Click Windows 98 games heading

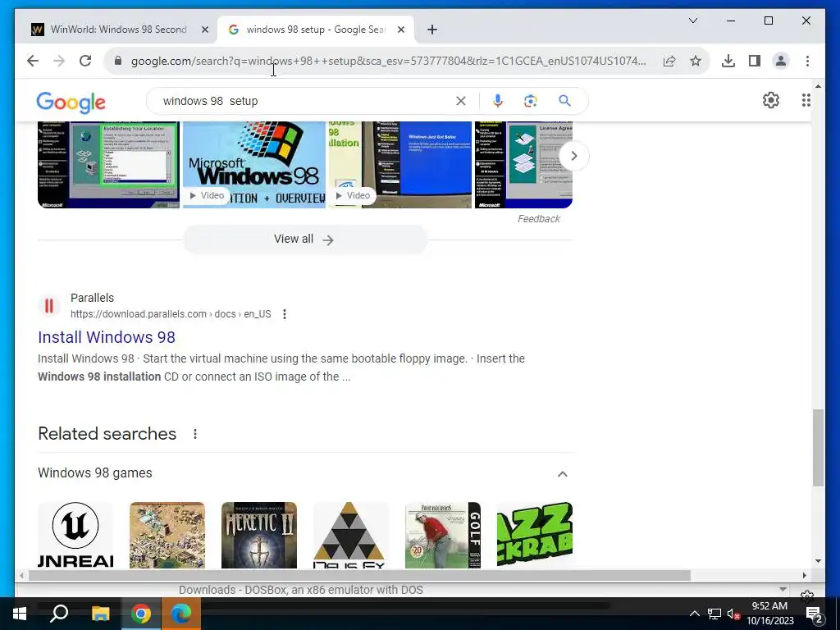(x=95, y=473)
